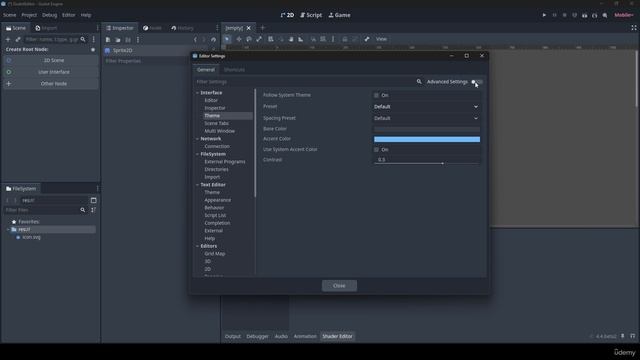Click the Add Node plus icon
The image size is (640, 360).
(8, 39)
